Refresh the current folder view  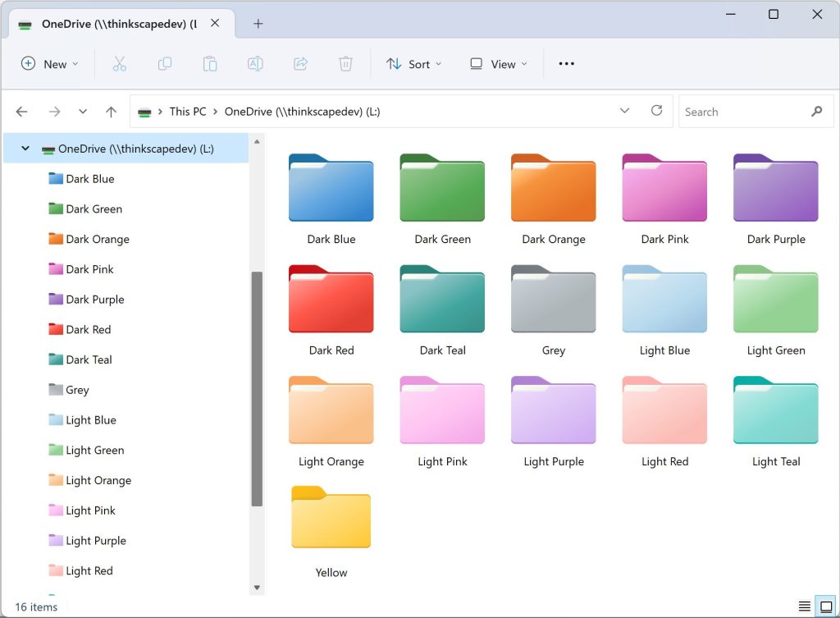656,111
